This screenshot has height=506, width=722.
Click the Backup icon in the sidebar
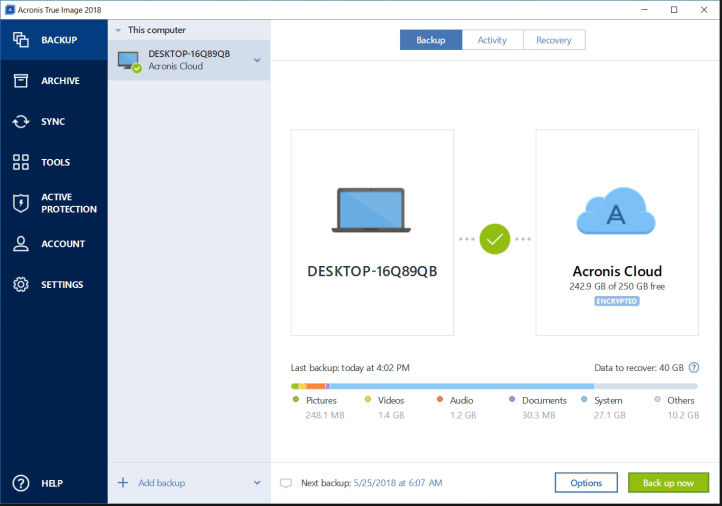coord(21,40)
